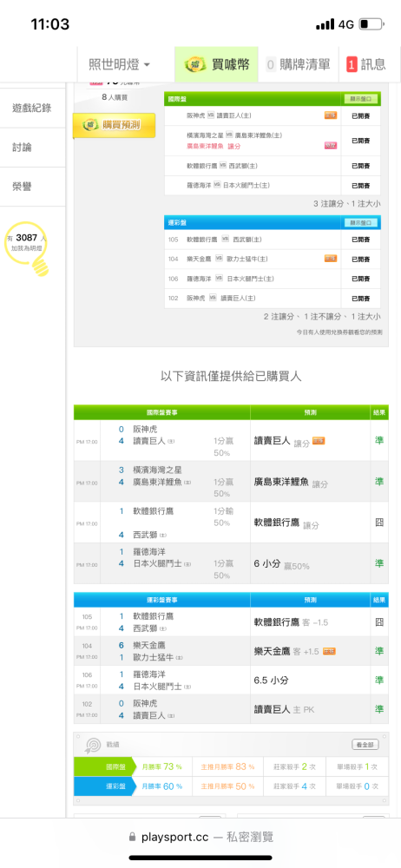Select row 102 阪神虎 in upper 運彩盤 list

point(273,299)
